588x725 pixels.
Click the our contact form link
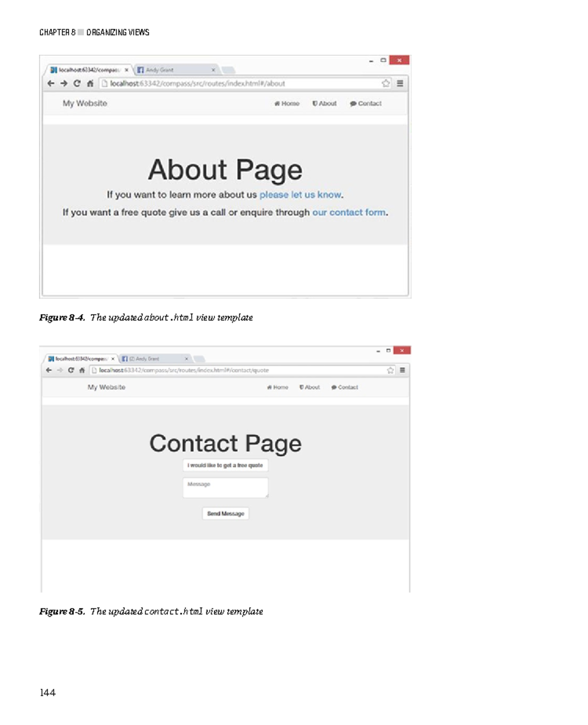[348, 212]
